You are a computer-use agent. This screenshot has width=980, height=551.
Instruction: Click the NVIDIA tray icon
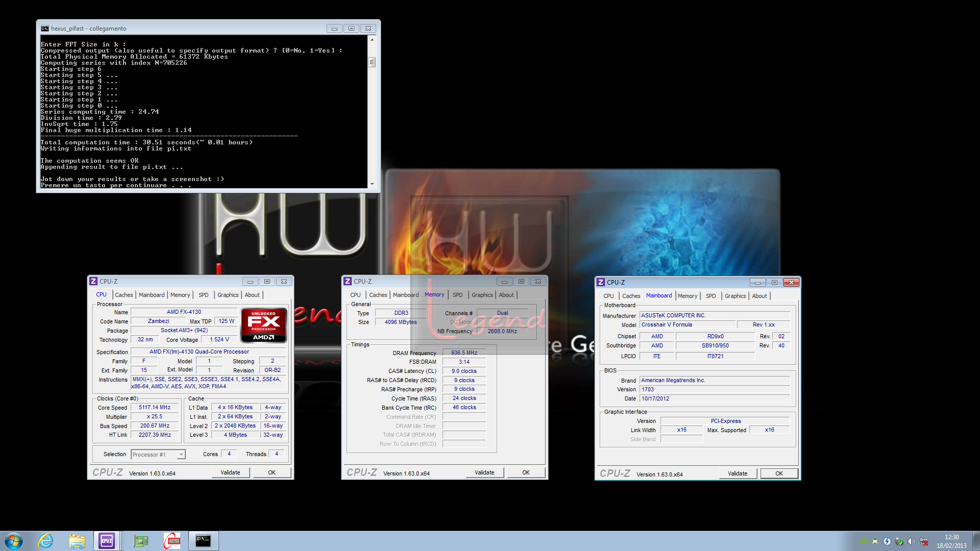(x=863, y=541)
